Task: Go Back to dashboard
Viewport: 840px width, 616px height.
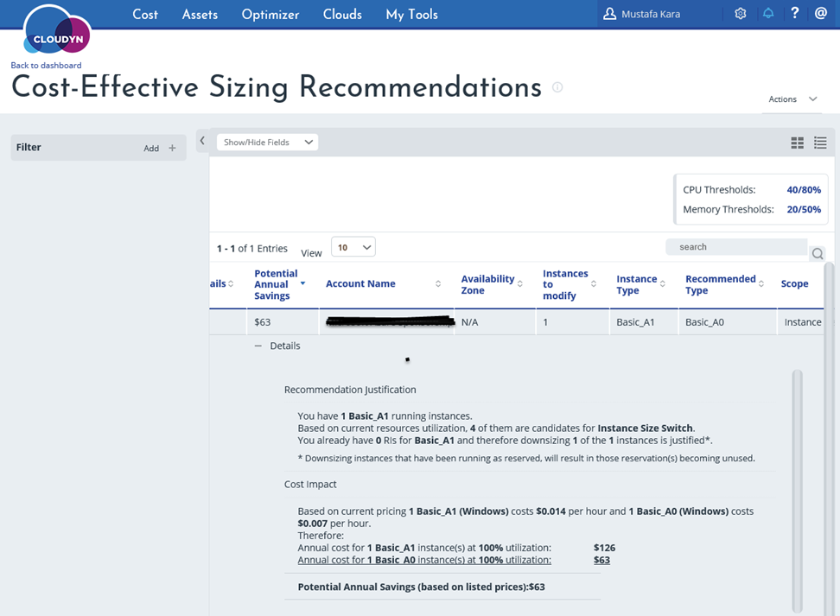Action: coord(46,66)
